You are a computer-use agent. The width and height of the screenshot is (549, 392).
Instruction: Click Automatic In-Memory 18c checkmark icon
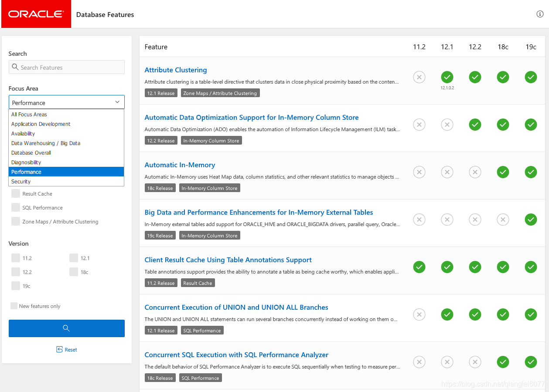click(x=503, y=172)
